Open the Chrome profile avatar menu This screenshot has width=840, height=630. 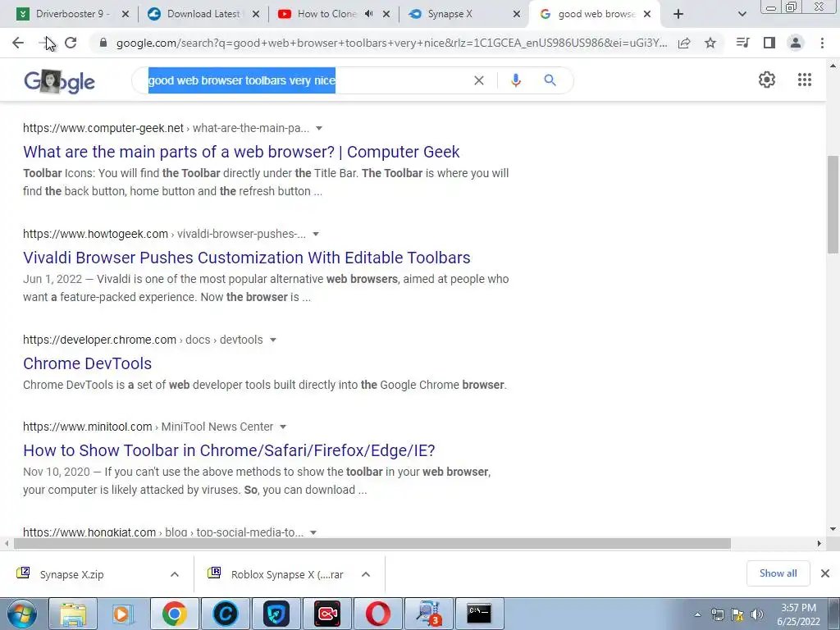[796, 43]
